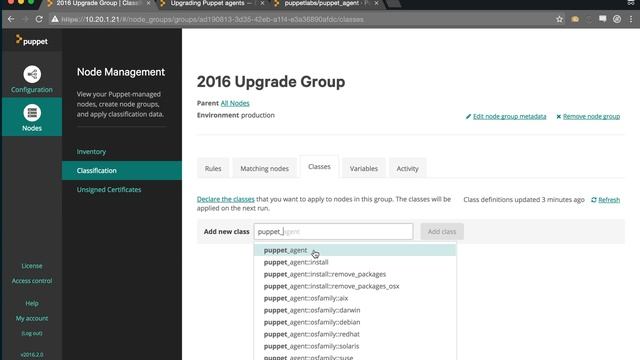Choose puppet_agent::osfamily::aix suggestion
The height and width of the screenshot is (360, 640).
click(x=355, y=298)
